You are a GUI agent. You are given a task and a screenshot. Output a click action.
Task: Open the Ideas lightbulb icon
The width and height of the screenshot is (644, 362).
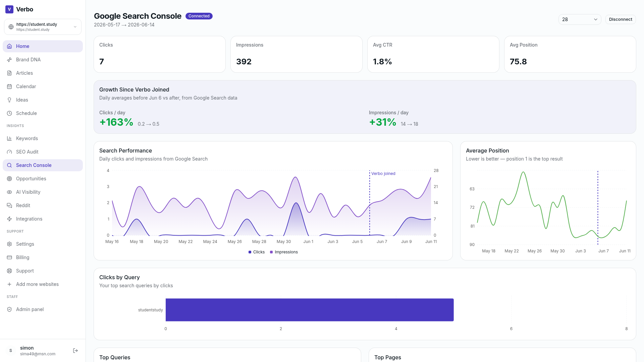point(9,100)
